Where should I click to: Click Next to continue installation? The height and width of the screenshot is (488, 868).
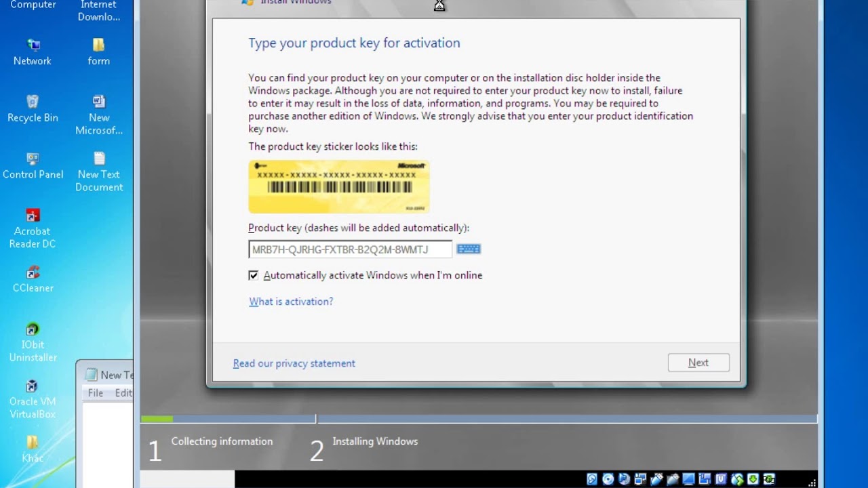coord(698,363)
